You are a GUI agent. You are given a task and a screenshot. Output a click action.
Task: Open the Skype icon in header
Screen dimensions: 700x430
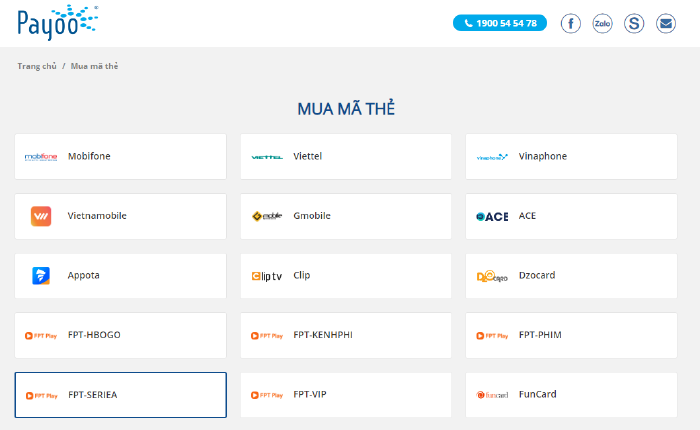634,23
